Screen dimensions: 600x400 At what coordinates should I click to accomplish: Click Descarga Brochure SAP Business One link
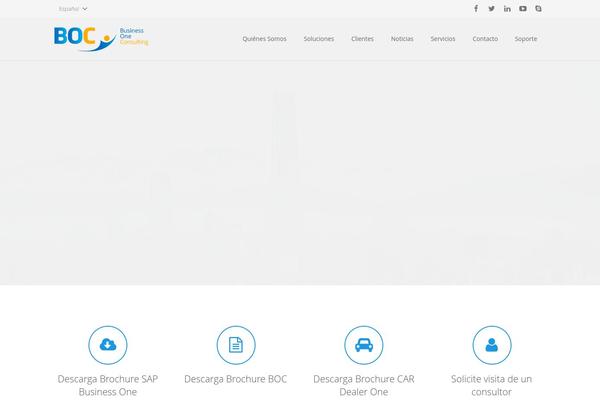108,385
